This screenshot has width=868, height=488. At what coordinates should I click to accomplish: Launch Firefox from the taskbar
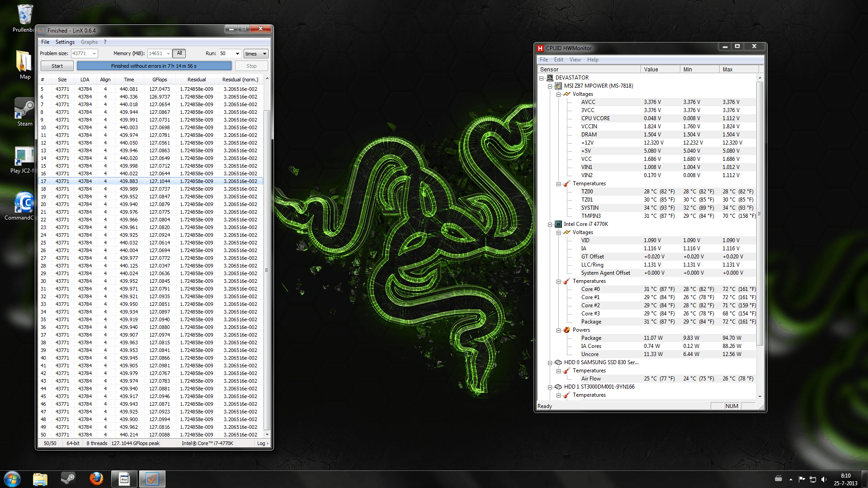[x=96, y=479]
